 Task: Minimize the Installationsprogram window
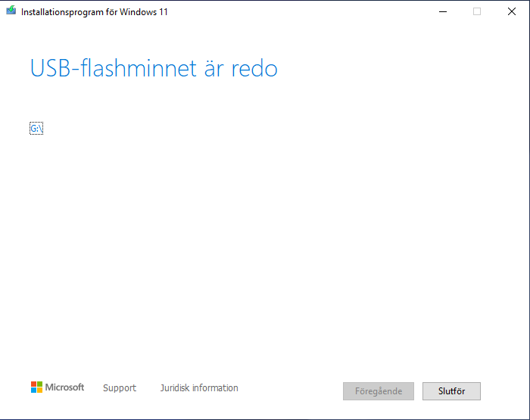click(441, 11)
